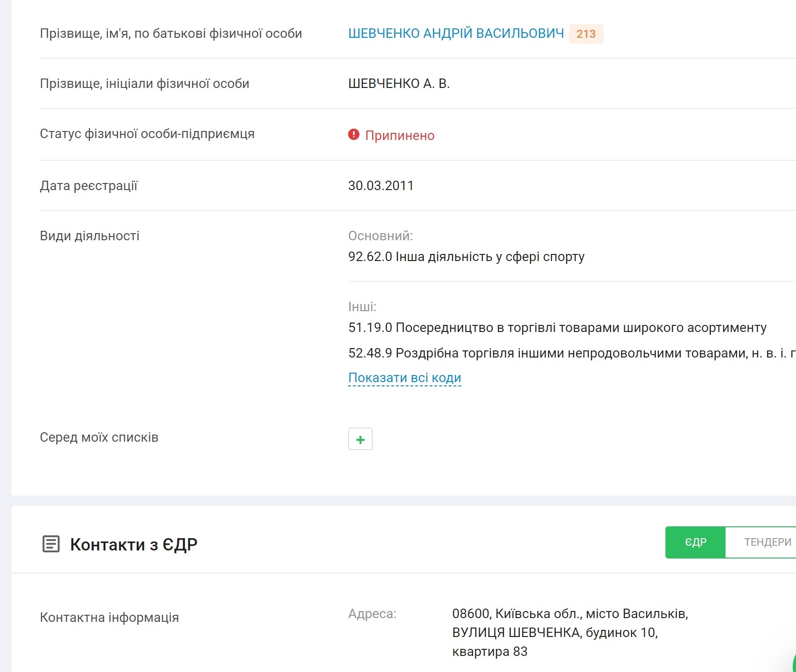Click the 92.62.0 main activity entry
Viewport: 796px width, 672px height.
point(466,257)
